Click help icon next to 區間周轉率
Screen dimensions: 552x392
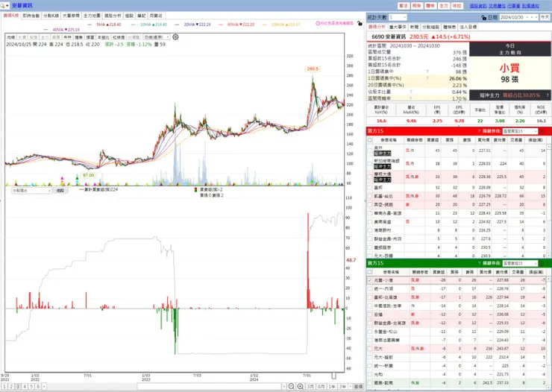(x=410, y=98)
